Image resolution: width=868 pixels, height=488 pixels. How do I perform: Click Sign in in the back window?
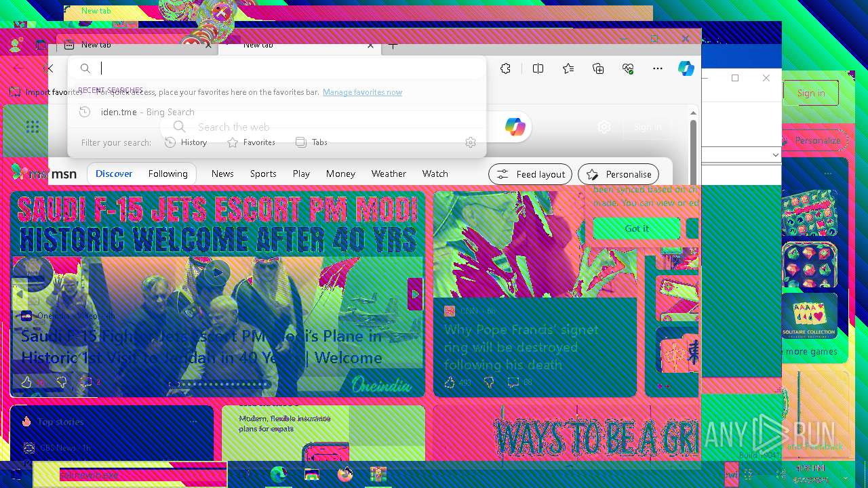pyautogui.click(x=811, y=93)
